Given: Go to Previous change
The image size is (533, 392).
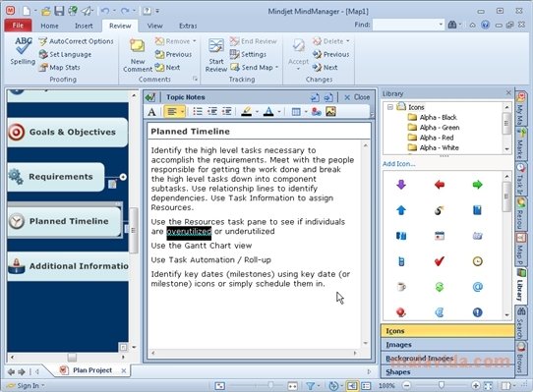Looking at the screenshot, I should point(330,54).
